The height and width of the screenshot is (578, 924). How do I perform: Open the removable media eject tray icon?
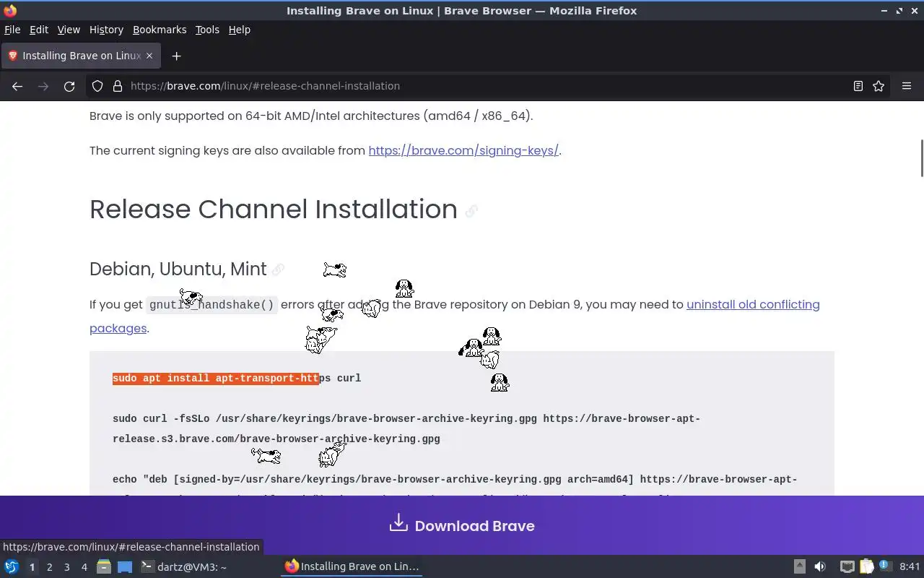(800, 566)
